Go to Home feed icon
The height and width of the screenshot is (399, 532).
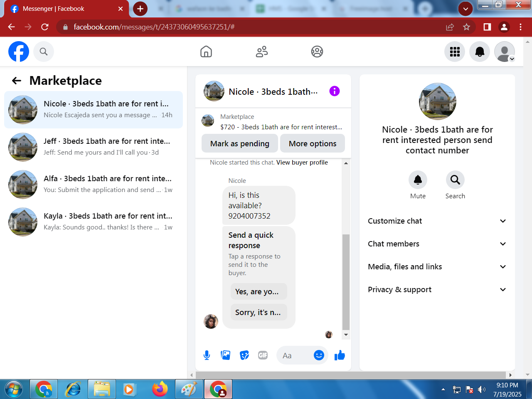(206, 52)
